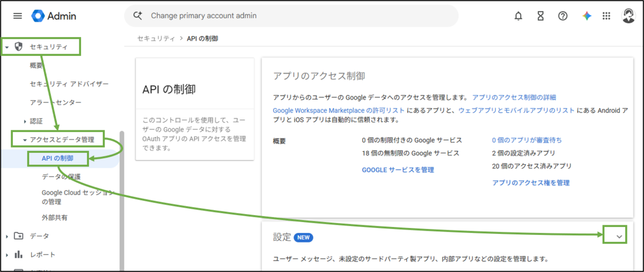
Task: Open Google Cloud セッションの管理 item
Action: pyautogui.click(x=78, y=197)
